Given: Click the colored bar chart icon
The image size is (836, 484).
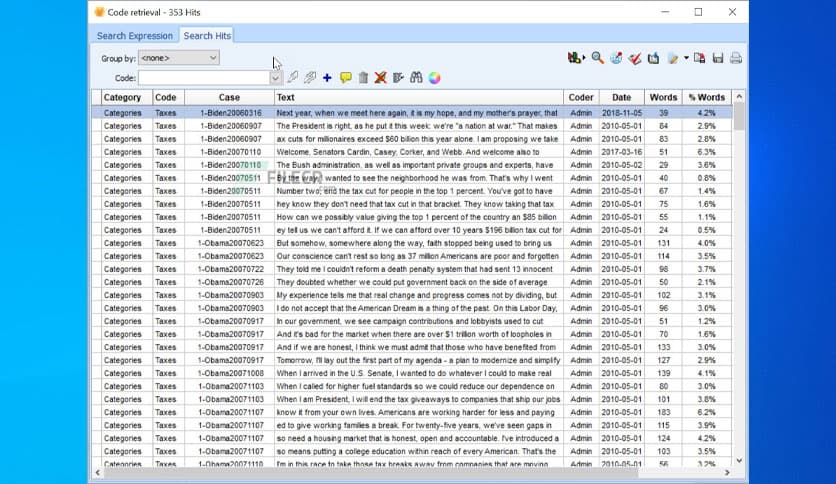Looking at the screenshot, I should pos(575,58).
